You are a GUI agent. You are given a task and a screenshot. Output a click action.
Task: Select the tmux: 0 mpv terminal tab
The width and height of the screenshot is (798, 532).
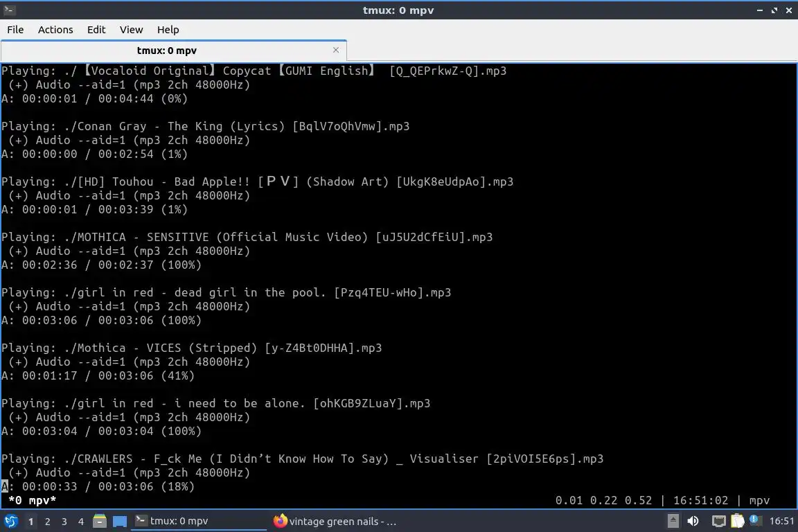[174, 51]
